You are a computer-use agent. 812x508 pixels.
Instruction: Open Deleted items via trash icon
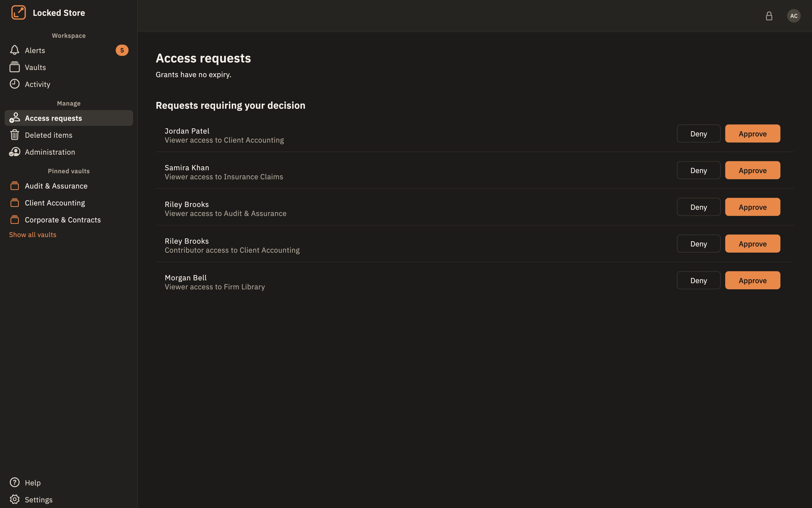pyautogui.click(x=14, y=135)
